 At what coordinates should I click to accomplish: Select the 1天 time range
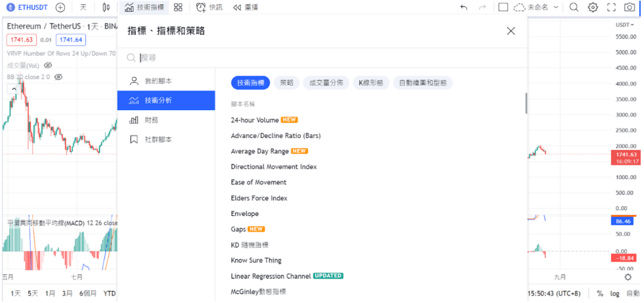[16, 293]
